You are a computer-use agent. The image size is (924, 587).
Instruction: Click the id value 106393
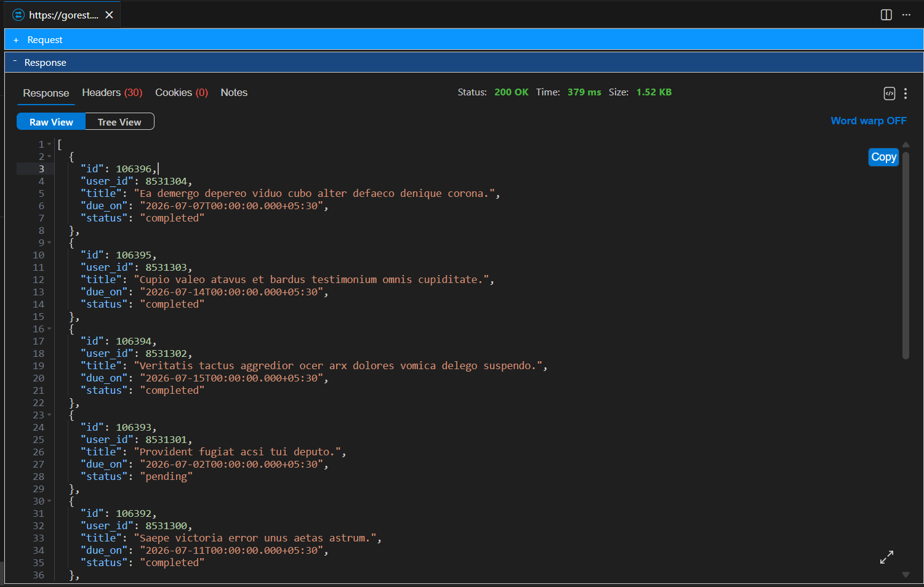[134, 427]
